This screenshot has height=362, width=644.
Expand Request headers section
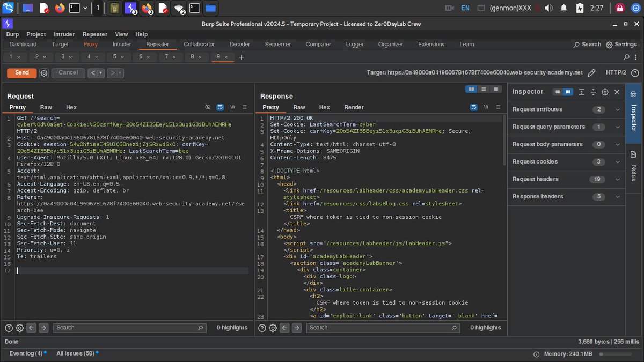click(x=566, y=179)
